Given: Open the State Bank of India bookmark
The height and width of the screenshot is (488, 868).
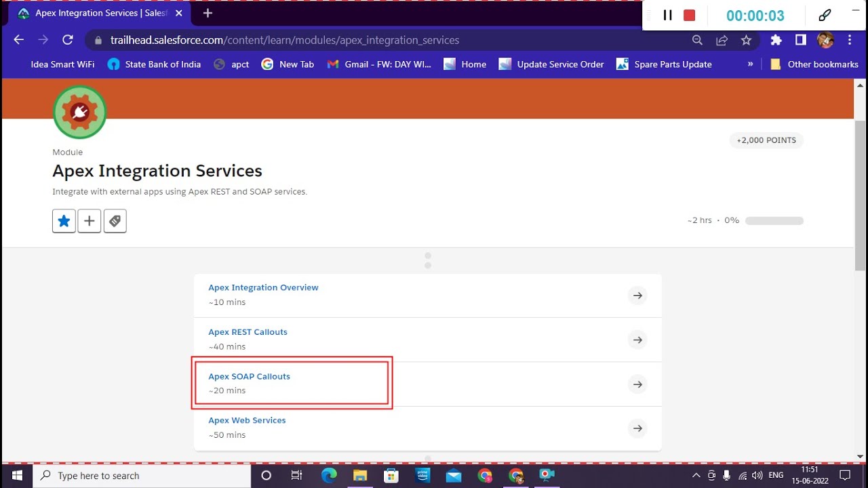Looking at the screenshot, I should 155,64.
